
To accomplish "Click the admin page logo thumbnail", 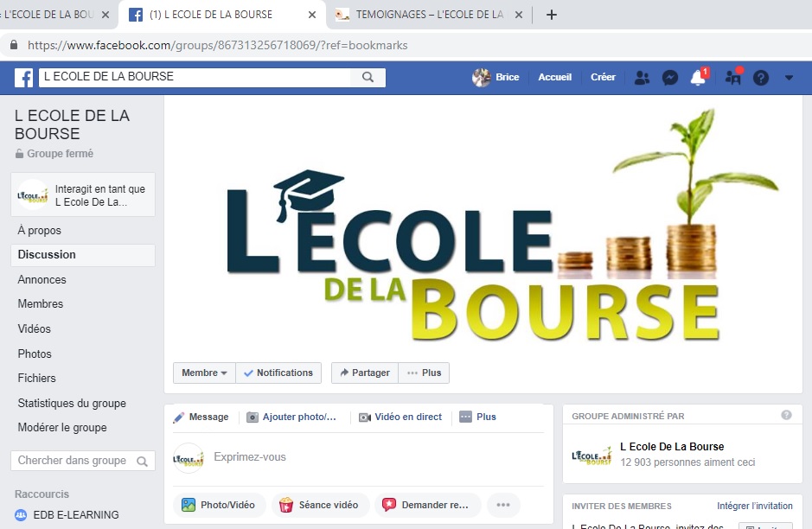I will click(591, 455).
